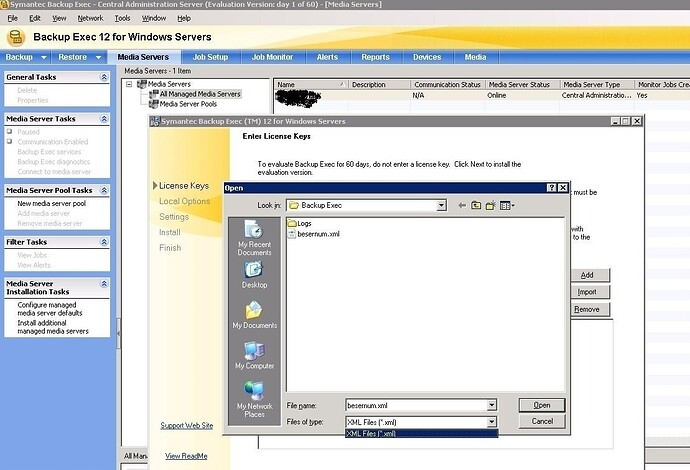Click Up One Level folder icon
Screen dimensions: 690x470
coord(476,206)
